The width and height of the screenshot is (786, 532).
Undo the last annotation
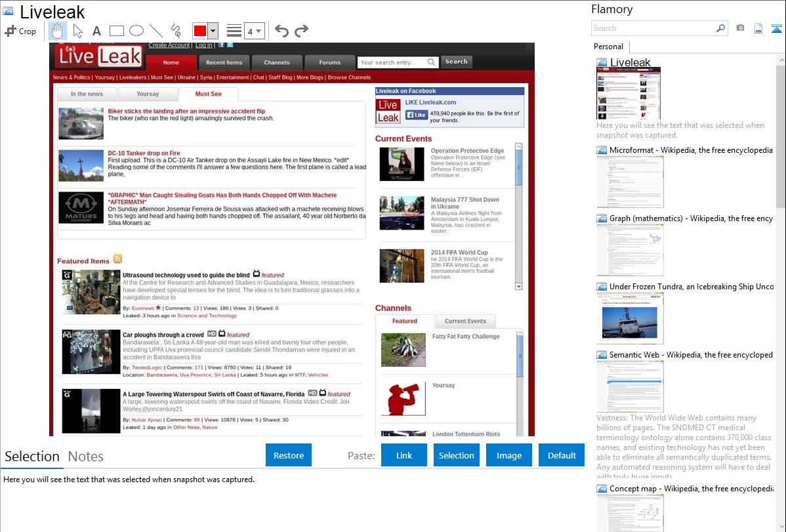point(281,31)
